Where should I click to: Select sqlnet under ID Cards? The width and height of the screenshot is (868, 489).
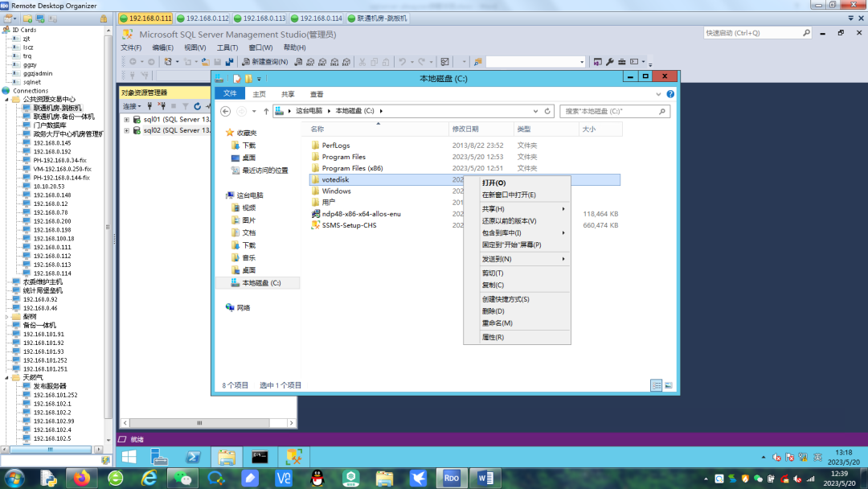31,82
